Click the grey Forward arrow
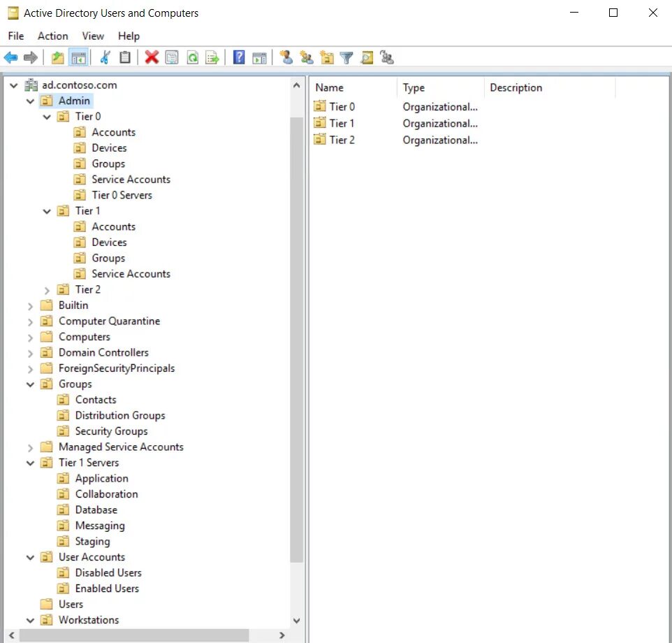The width and height of the screenshot is (672, 643). (31, 57)
